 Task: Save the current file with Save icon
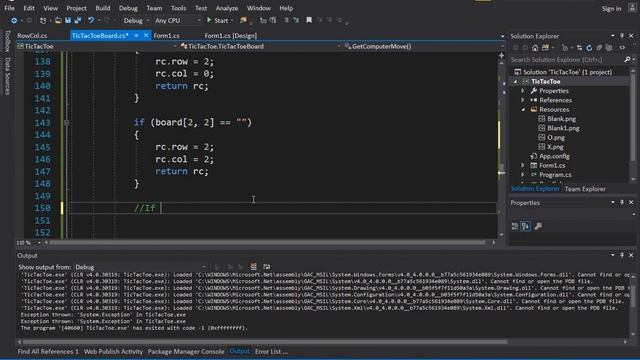coord(68,20)
